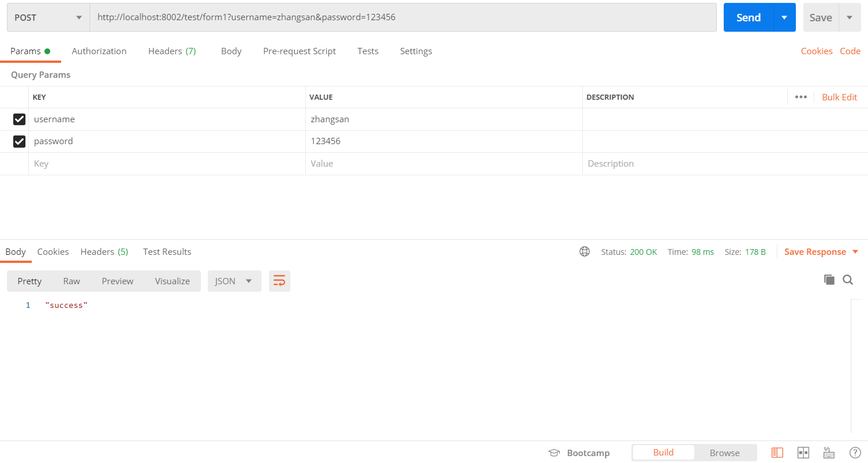Open the Tests tab
Screen dimensions: 868x463
click(x=368, y=51)
